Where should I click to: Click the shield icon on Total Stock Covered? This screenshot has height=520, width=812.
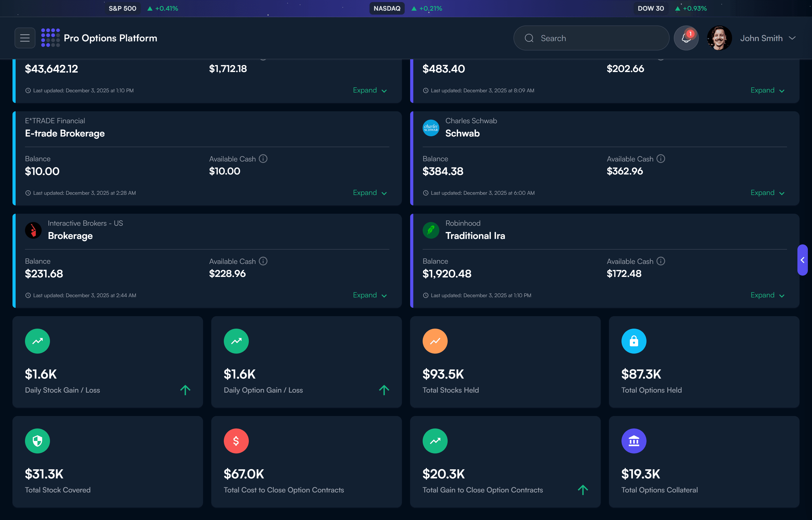(37, 441)
